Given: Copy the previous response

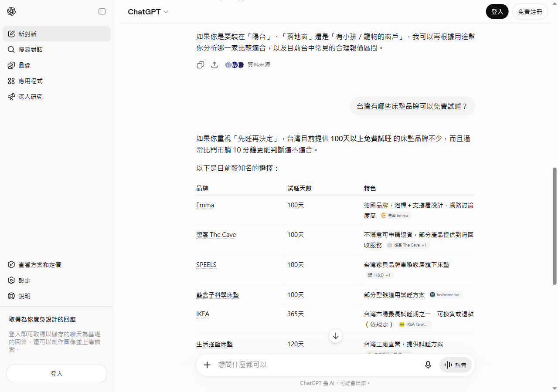Looking at the screenshot, I should (x=201, y=65).
